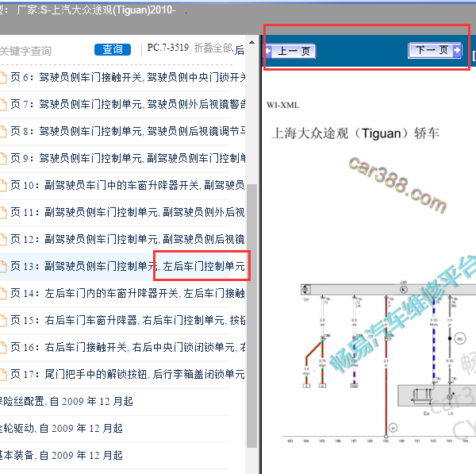Click the 厂家:S-上汽大众途观(Tiguan)2010- title text
The width and height of the screenshot is (476, 474).
click(96, 10)
